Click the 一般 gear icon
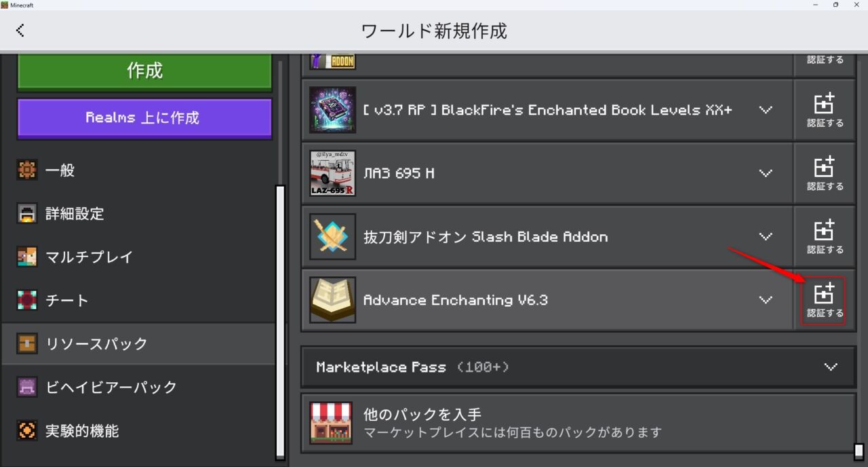This screenshot has width=868, height=467. (27, 170)
